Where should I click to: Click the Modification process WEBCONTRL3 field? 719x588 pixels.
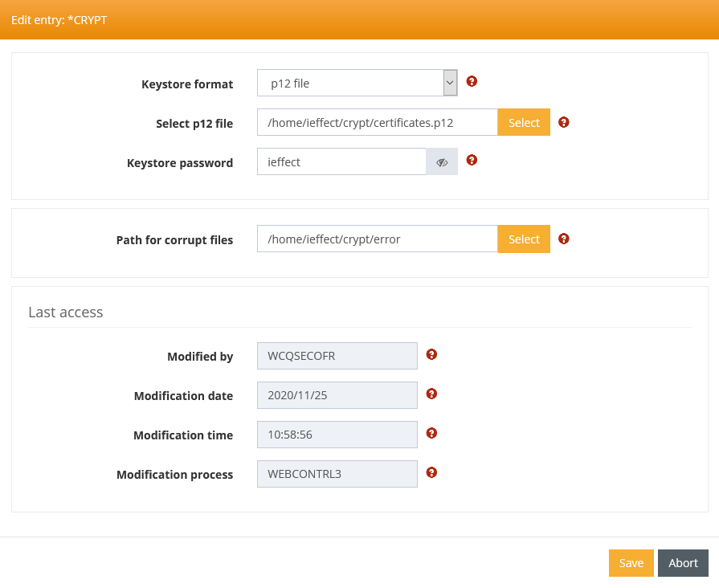pos(337,474)
